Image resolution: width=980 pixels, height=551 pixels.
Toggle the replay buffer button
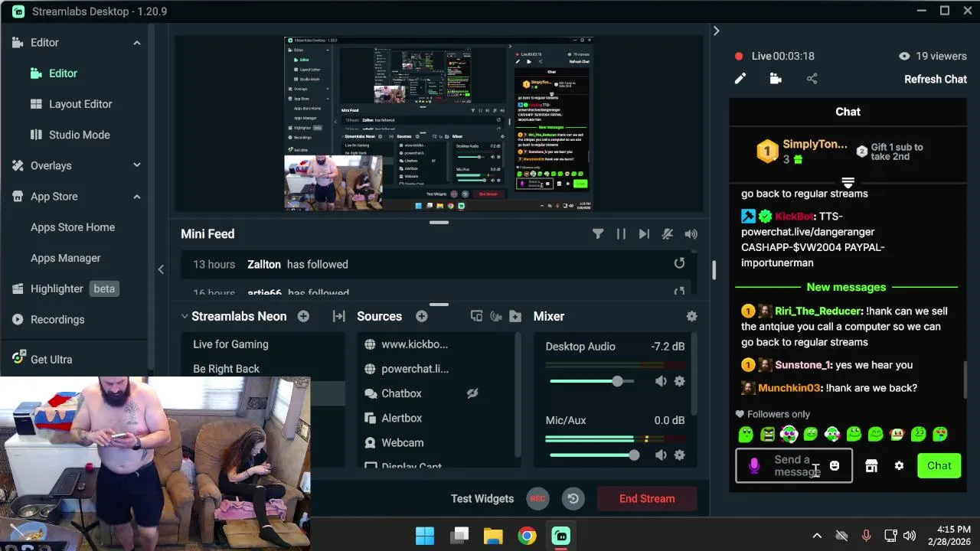[x=573, y=499]
